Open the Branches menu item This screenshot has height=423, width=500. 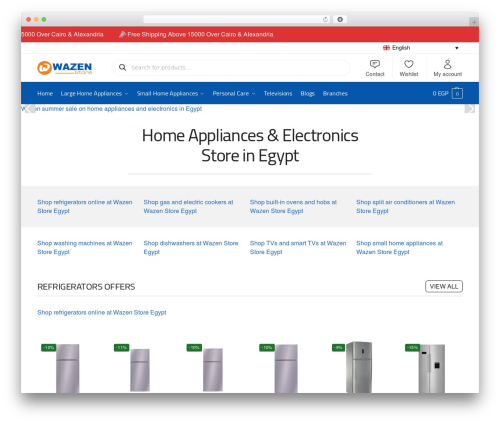335,94
